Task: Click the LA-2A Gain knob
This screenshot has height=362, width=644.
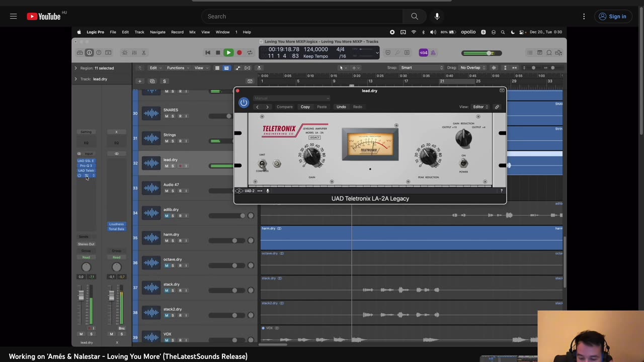Action: [x=312, y=156]
